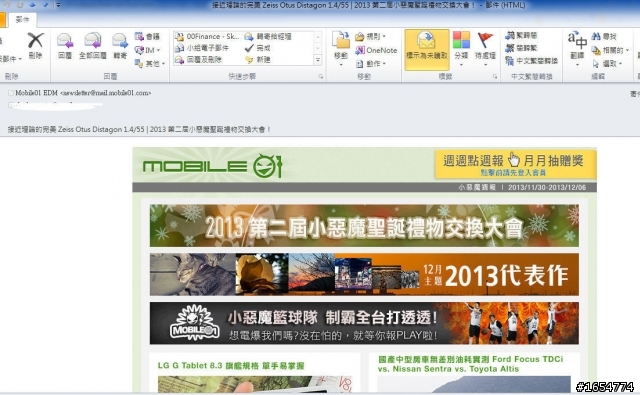The image size is (640, 395).
Task: Click sender presence square before Mobile01 EDM
Action: click(11, 93)
